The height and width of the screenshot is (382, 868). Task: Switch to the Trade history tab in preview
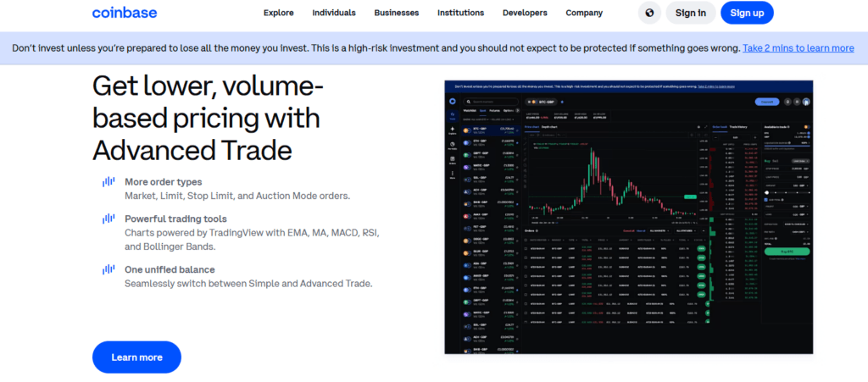pyautogui.click(x=738, y=127)
